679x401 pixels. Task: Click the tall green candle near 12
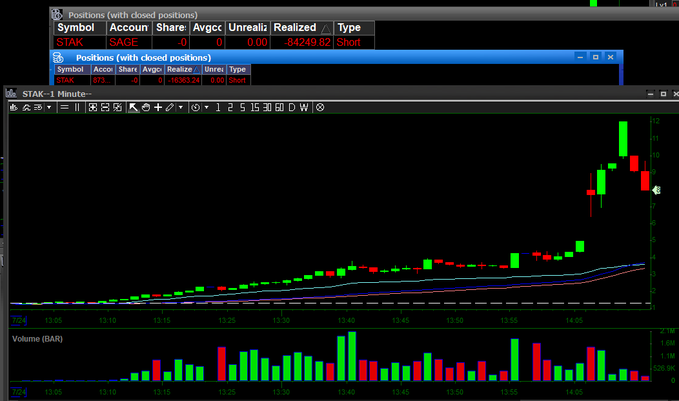tap(623, 139)
